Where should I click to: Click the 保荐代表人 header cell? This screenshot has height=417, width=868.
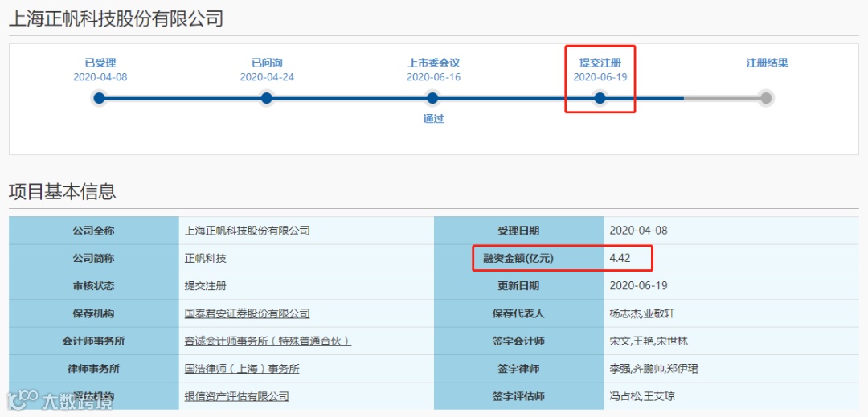click(x=518, y=313)
